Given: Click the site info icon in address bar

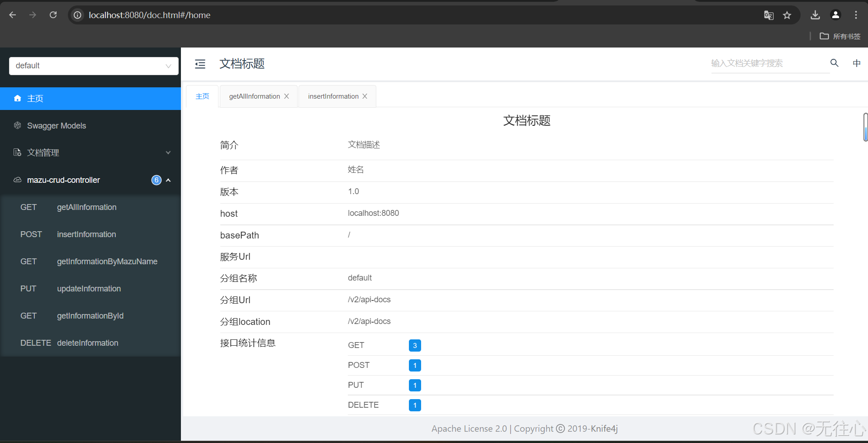Looking at the screenshot, I should tap(78, 15).
